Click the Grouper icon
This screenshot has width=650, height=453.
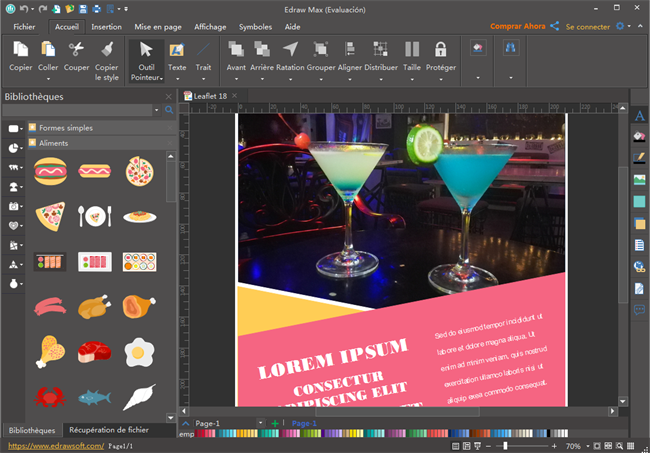click(321, 49)
